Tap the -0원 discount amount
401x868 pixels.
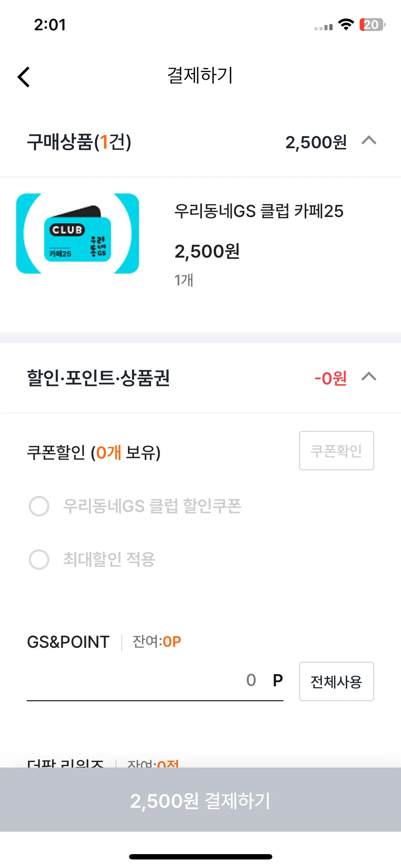pos(330,378)
